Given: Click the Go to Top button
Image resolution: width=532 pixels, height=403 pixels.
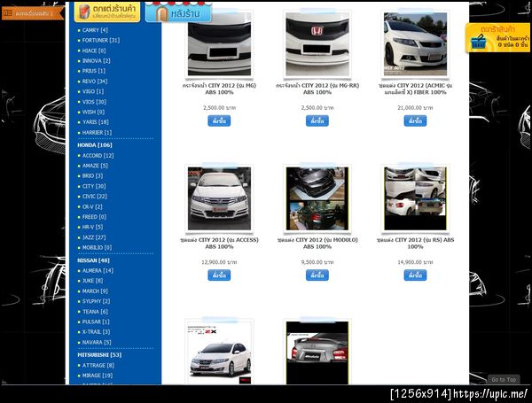Looking at the screenshot, I should 504,380.
